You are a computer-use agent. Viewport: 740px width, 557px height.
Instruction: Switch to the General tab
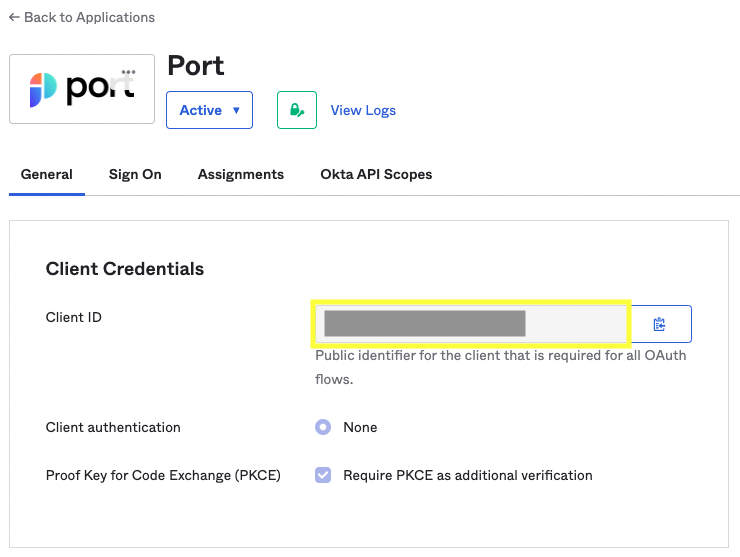point(47,174)
